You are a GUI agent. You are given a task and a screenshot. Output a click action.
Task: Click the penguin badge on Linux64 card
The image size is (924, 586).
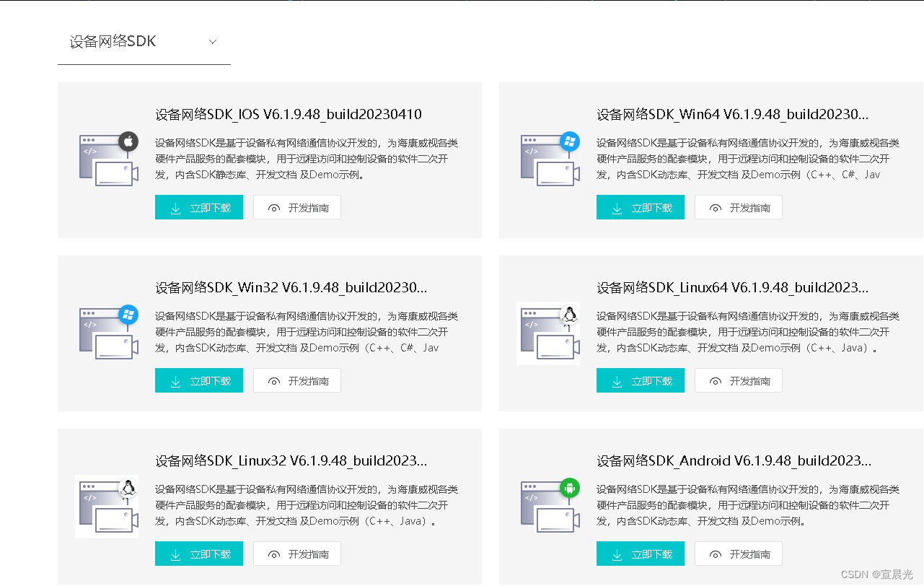click(x=570, y=315)
